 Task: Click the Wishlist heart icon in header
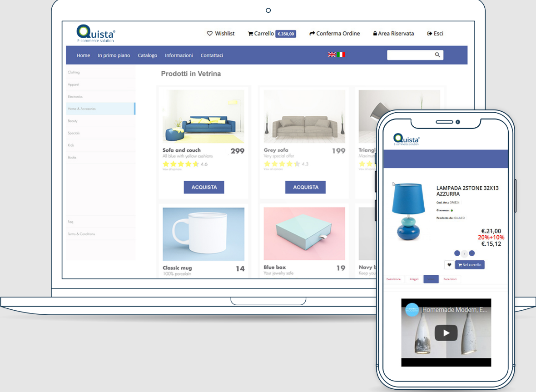(x=210, y=34)
